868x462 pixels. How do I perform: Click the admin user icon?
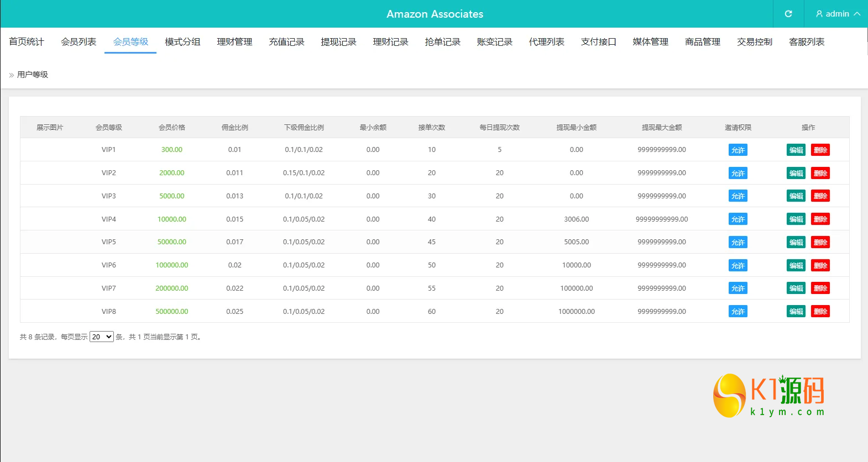coord(819,14)
